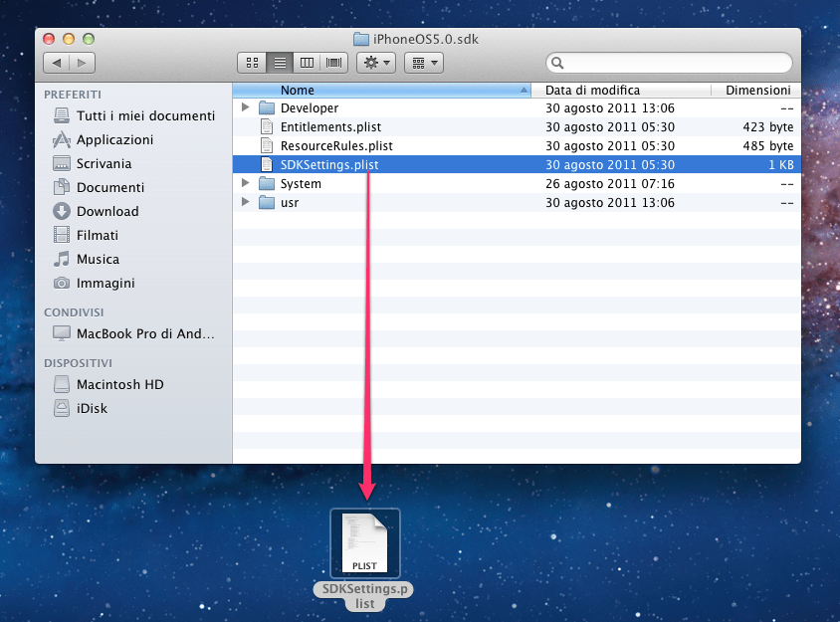Select iDisk device
This screenshot has height=622, width=840.
[x=81, y=408]
